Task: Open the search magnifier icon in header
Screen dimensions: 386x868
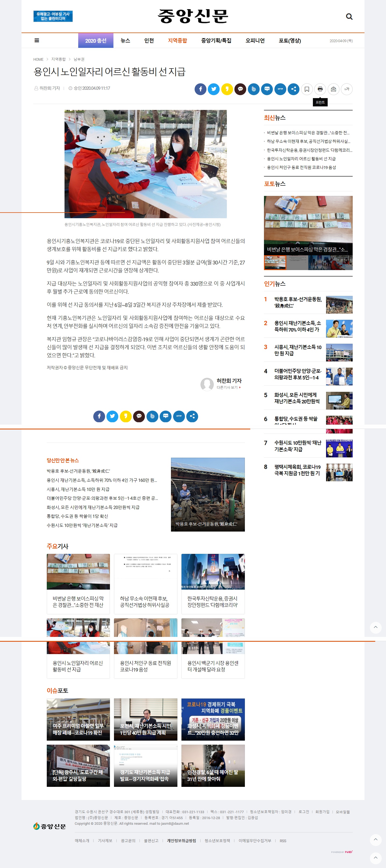Action: 349,16
